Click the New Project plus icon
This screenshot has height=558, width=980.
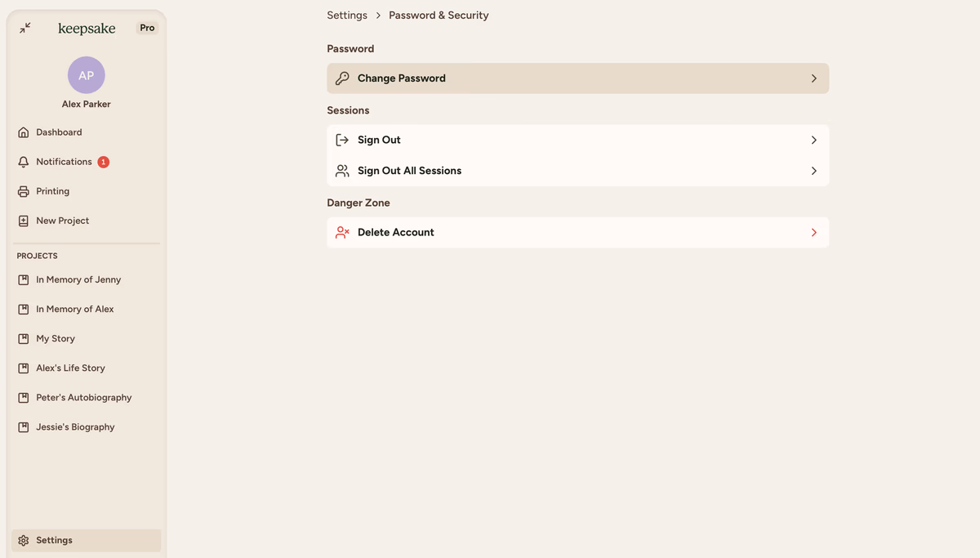24,221
